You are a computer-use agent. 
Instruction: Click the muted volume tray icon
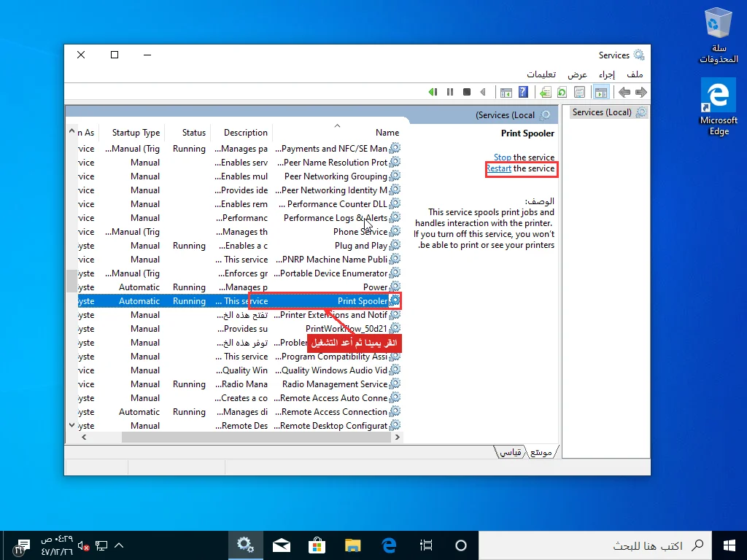[83, 545]
